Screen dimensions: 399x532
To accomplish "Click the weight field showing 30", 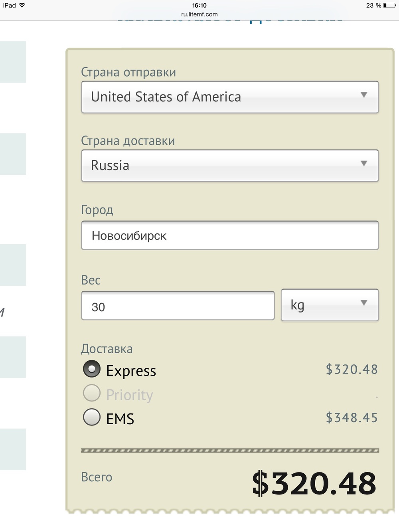I will click(178, 306).
